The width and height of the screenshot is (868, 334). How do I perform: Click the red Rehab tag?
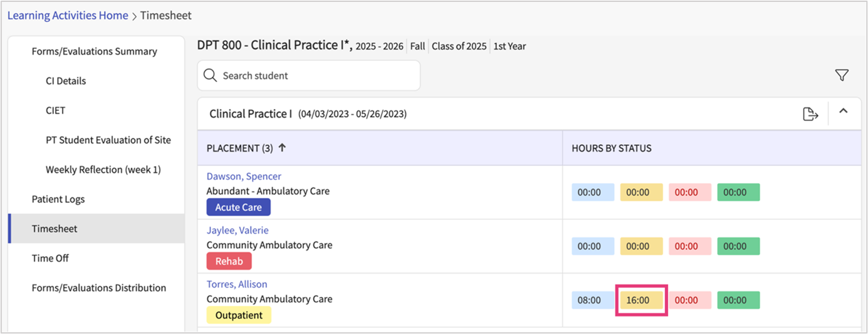tap(229, 261)
